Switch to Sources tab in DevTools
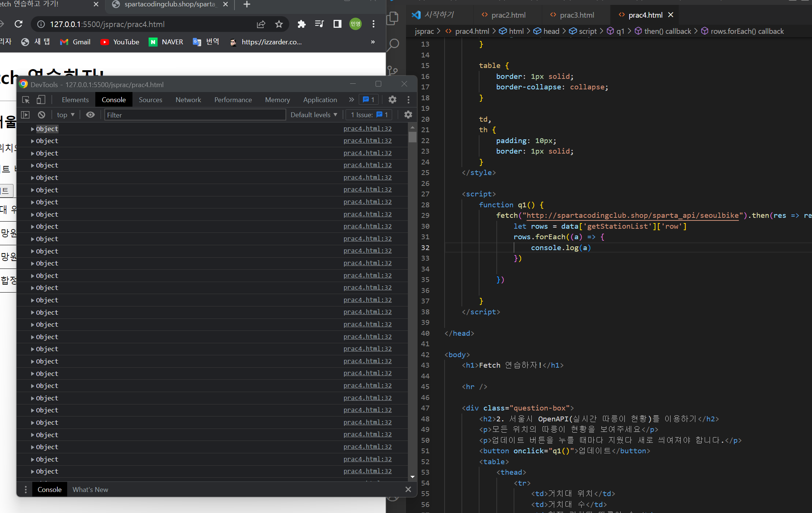812x513 pixels. (x=150, y=100)
